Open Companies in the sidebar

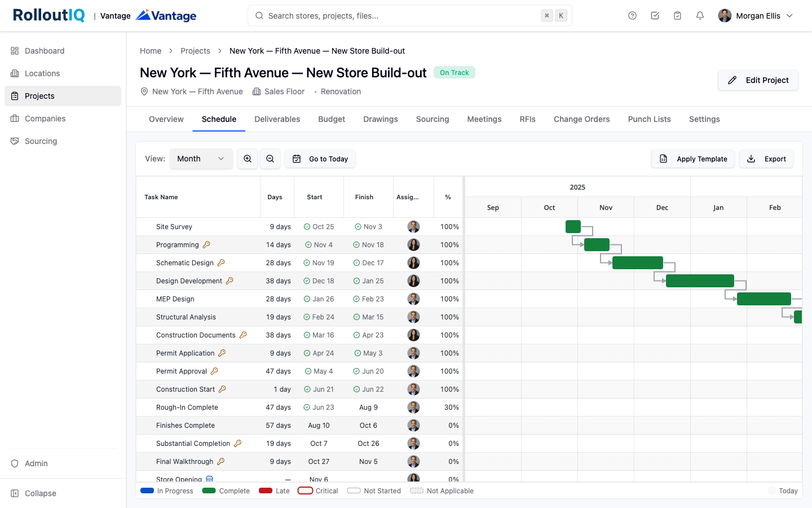pos(63,119)
